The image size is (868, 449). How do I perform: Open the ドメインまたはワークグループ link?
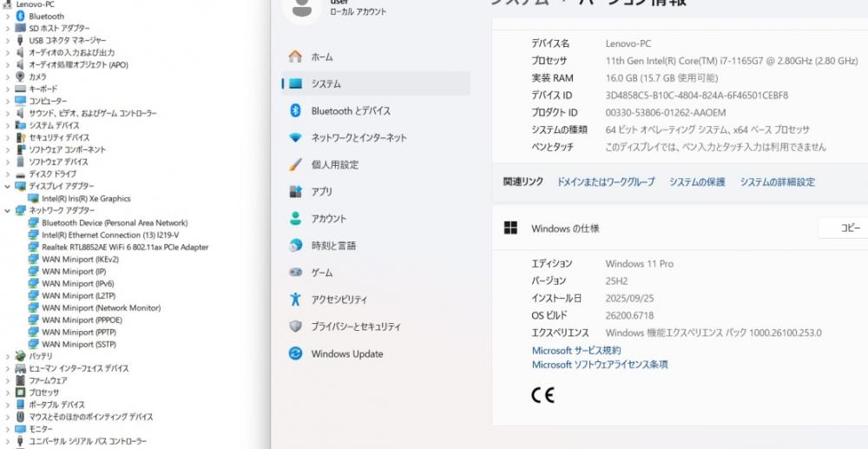(x=606, y=182)
